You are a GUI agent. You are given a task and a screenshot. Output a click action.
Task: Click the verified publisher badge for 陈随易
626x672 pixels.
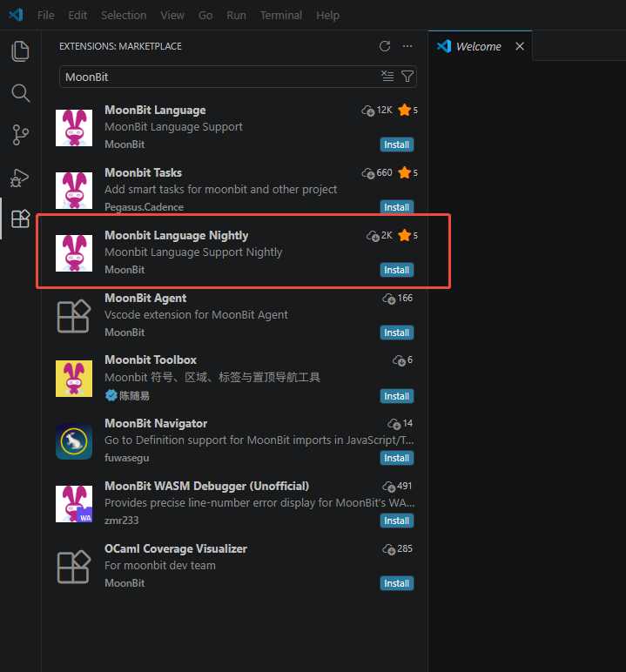point(111,395)
